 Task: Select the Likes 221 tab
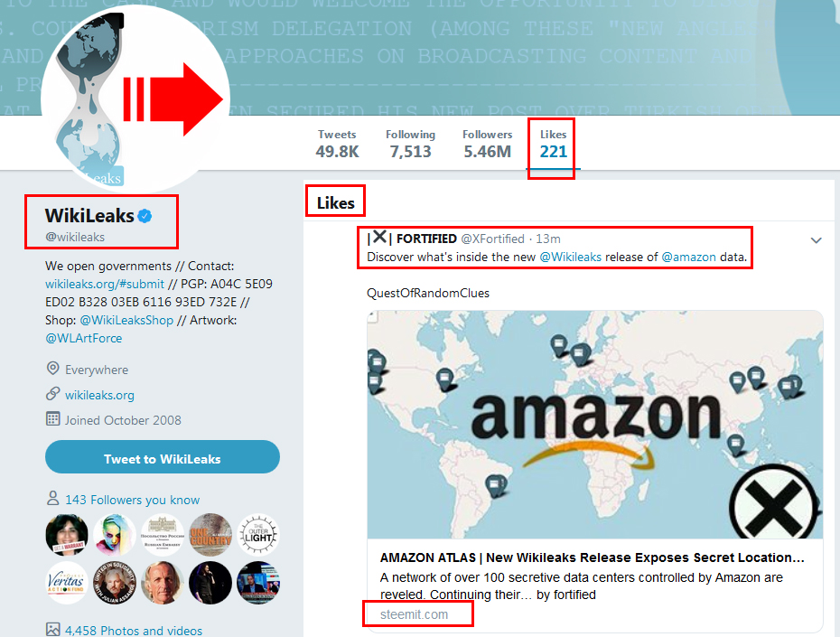click(553, 144)
